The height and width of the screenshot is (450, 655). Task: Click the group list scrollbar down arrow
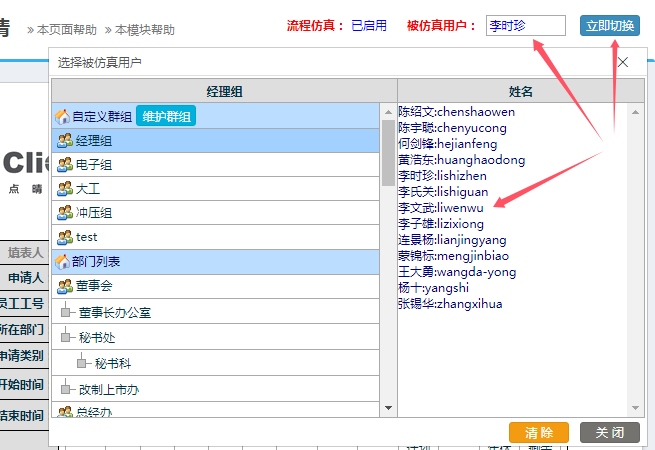[388, 409]
